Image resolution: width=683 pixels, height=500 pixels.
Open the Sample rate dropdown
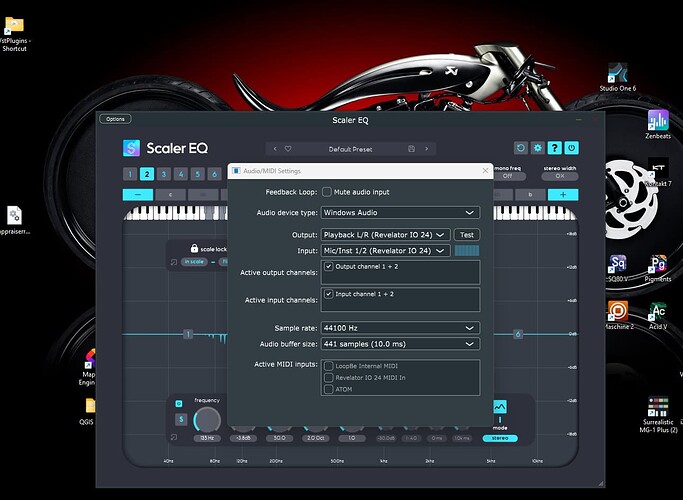coord(400,328)
